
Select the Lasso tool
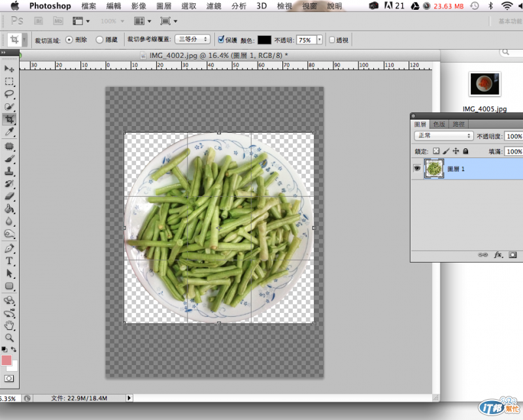(9, 94)
